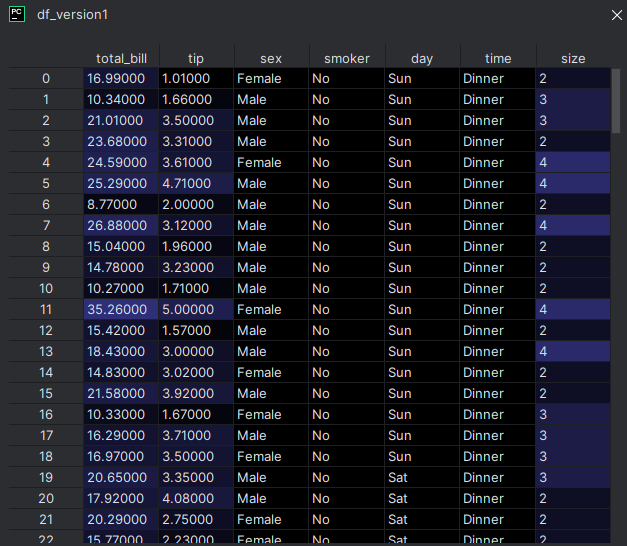Click size cell 2 in row 0
This screenshot has height=546, width=627.
tap(573, 78)
